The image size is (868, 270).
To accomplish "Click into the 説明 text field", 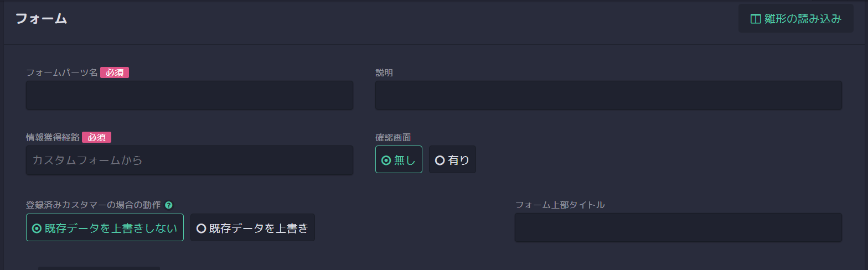I will click(608, 95).
